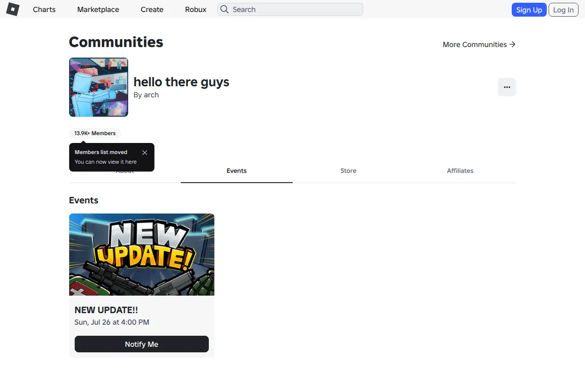Click the Events section heading
Viewport: 585px width, 392px height.
click(x=83, y=200)
